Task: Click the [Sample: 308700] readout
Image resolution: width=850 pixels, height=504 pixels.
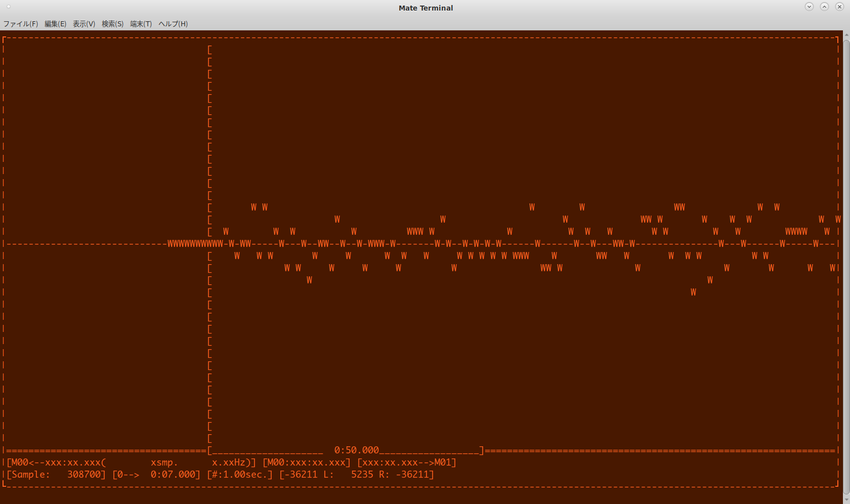Action: point(56,475)
